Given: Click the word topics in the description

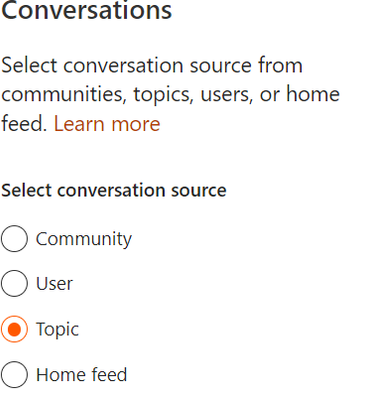Looking at the screenshot, I should (x=164, y=96).
